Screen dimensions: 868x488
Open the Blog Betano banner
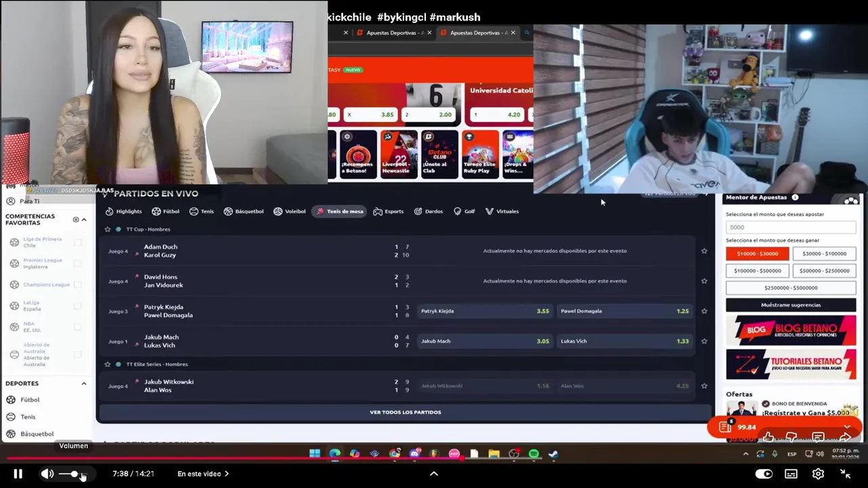791,331
